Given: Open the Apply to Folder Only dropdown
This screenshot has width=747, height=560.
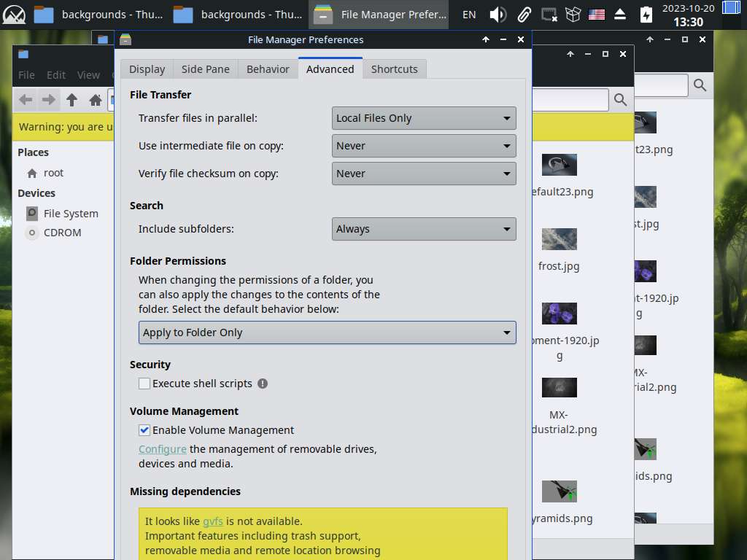Looking at the screenshot, I should [x=327, y=332].
